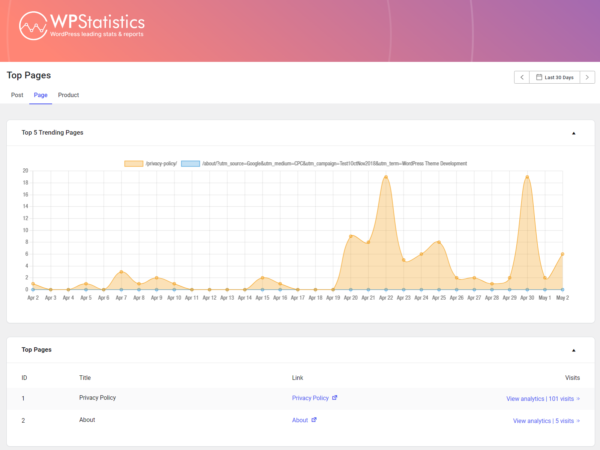
Task: Click external link icon beside About
Action: pyautogui.click(x=316, y=421)
